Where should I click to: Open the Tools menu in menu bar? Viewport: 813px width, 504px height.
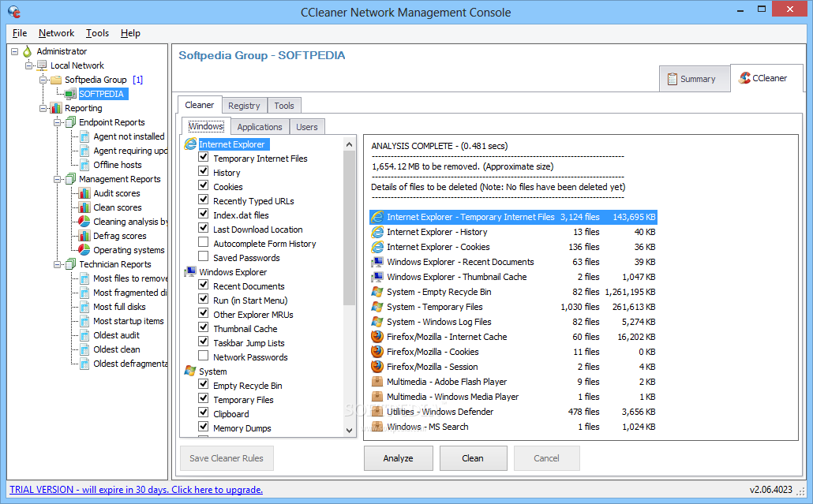pos(97,33)
